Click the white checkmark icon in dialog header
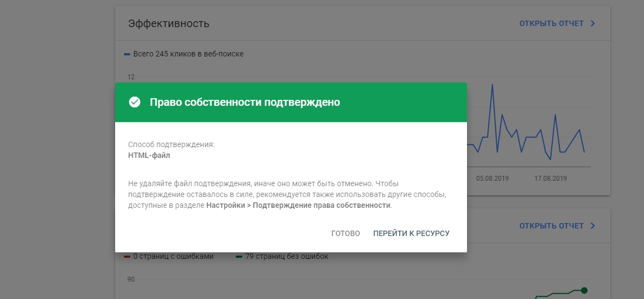 135,102
